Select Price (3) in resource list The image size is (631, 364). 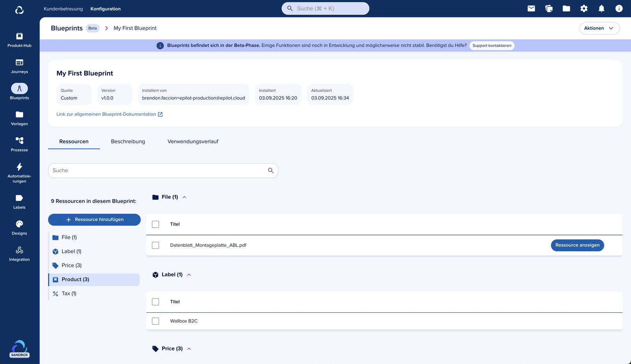[94, 265]
